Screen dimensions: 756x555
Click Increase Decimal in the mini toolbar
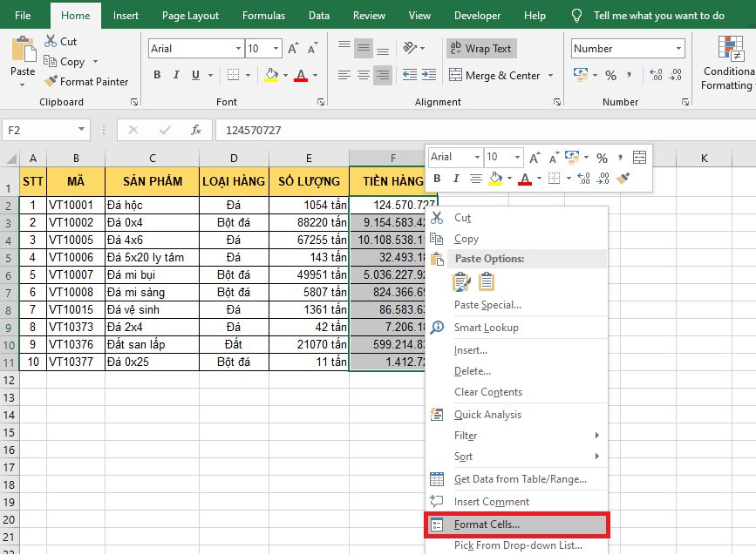click(x=582, y=179)
